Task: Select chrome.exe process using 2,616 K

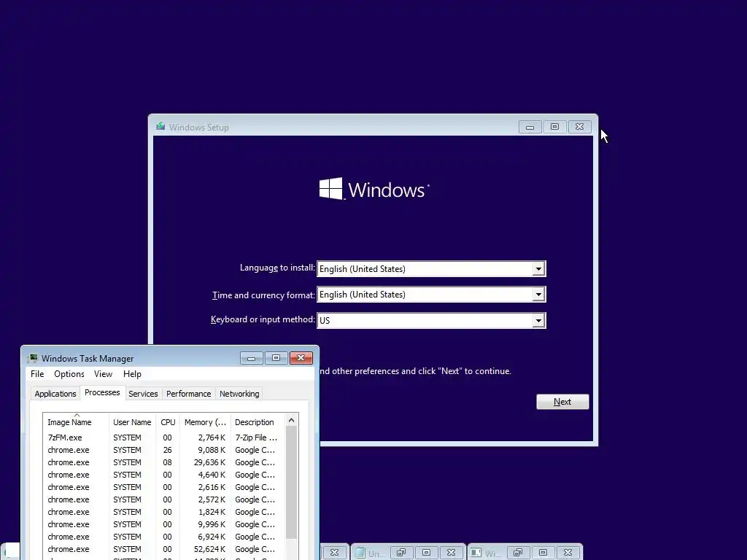Action: click(164, 486)
